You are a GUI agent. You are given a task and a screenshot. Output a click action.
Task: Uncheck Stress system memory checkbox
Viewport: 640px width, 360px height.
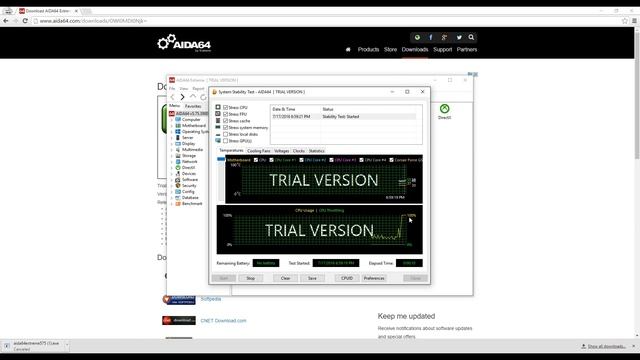coord(225,127)
